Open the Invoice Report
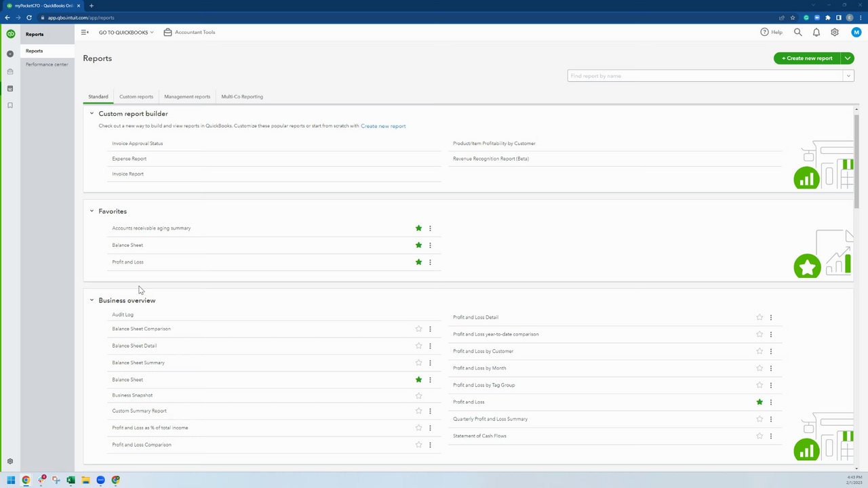 (128, 174)
